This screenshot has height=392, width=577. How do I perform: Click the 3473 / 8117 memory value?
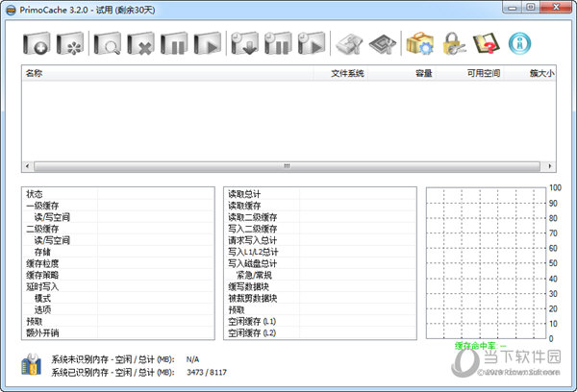coord(207,372)
